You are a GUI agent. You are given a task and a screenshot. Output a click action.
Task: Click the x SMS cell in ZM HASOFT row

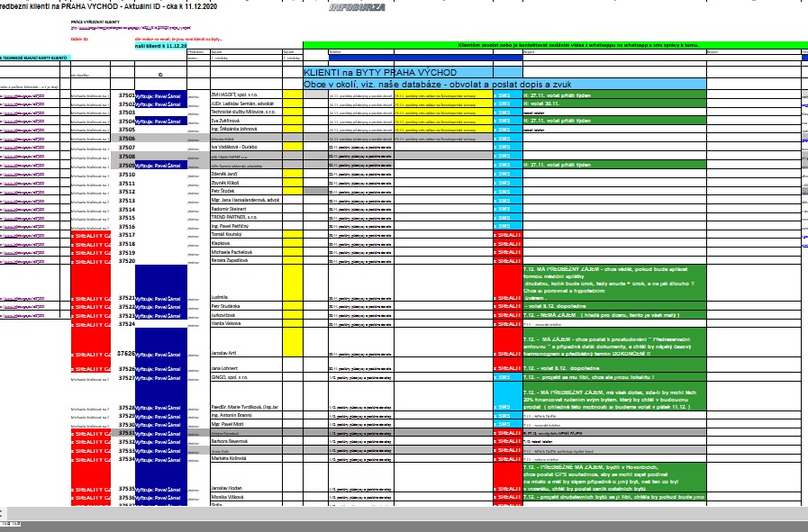pos(507,95)
